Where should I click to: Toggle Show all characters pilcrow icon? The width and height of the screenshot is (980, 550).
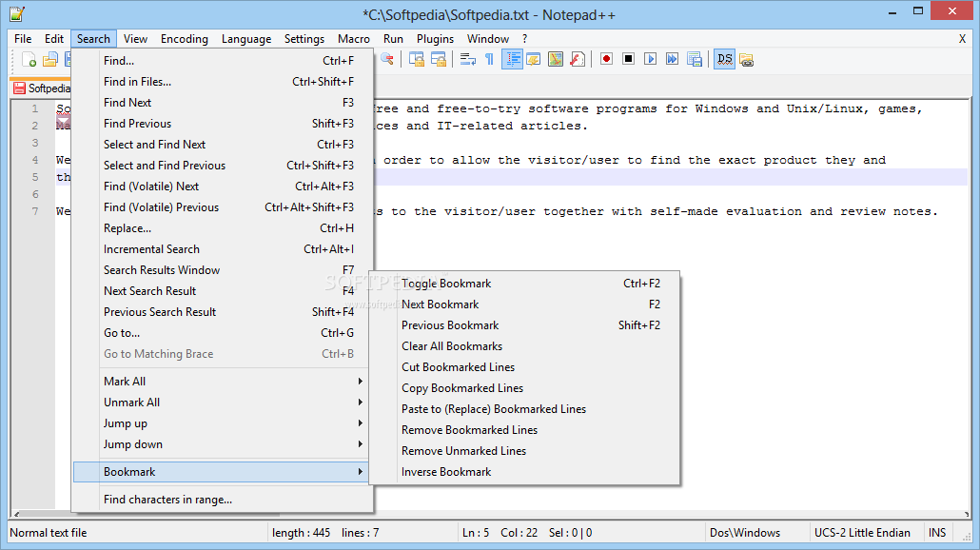click(x=489, y=59)
